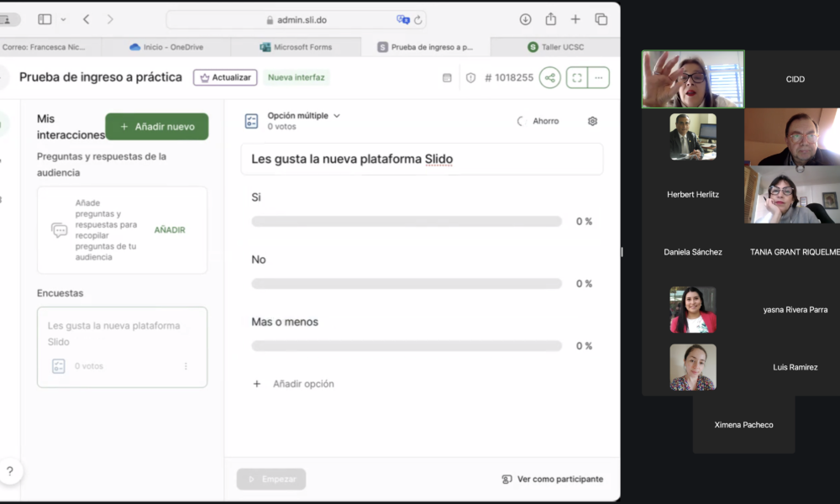The image size is (840, 504).
Task: Click Ver como participante link
Action: pyautogui.click(x=553, y=479)
